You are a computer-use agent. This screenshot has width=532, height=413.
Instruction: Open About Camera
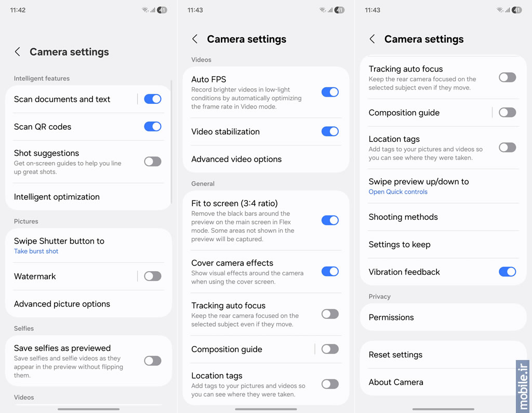click(443, 382)
